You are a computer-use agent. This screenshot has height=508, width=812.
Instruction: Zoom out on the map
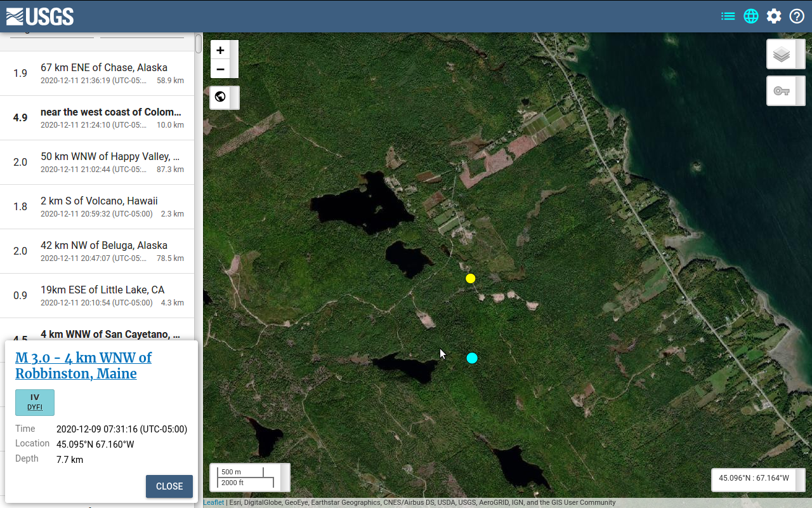(x=220, y=69)
